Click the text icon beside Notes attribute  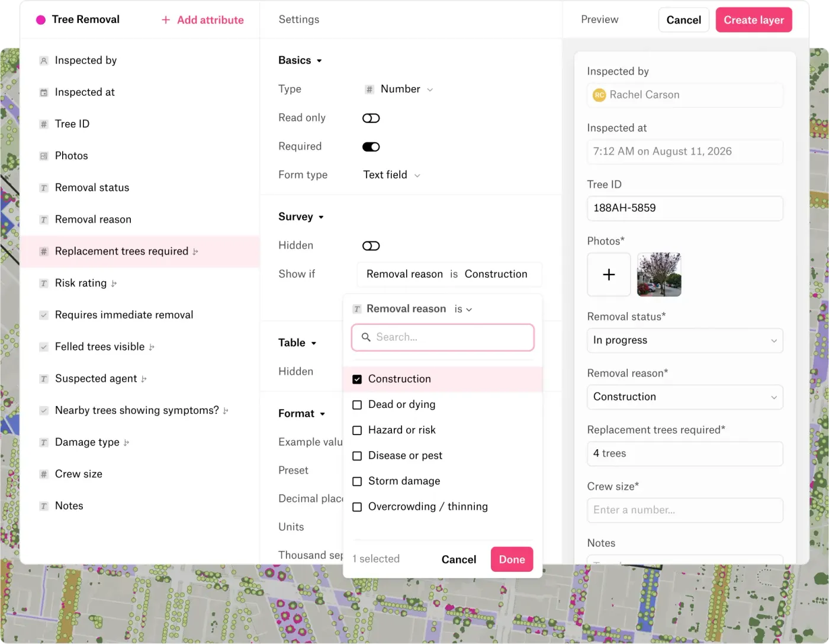(x=44, y=507)
